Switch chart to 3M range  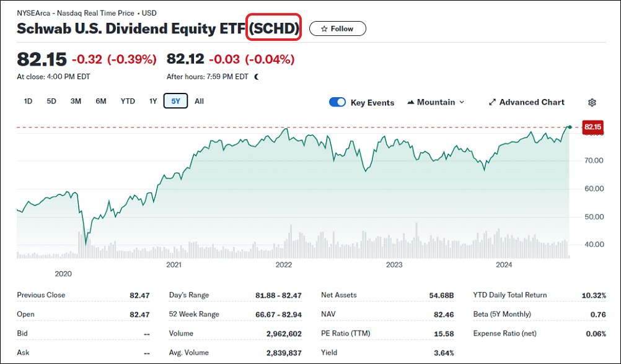76,102
